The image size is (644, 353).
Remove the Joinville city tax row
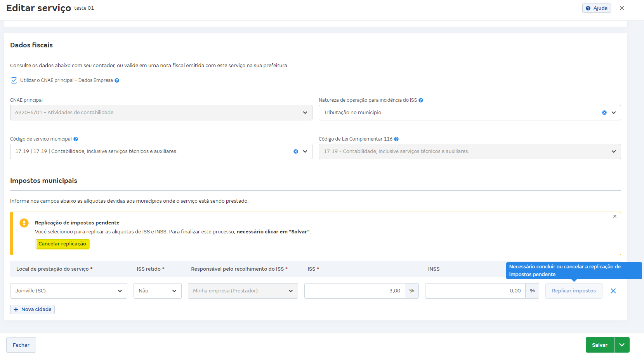[613, 291]
